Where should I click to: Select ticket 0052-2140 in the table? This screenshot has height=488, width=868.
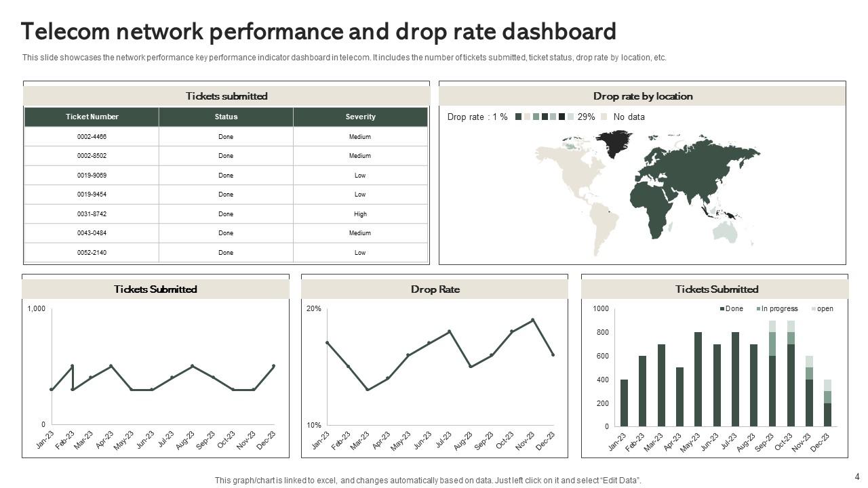[x=92, y=253]
